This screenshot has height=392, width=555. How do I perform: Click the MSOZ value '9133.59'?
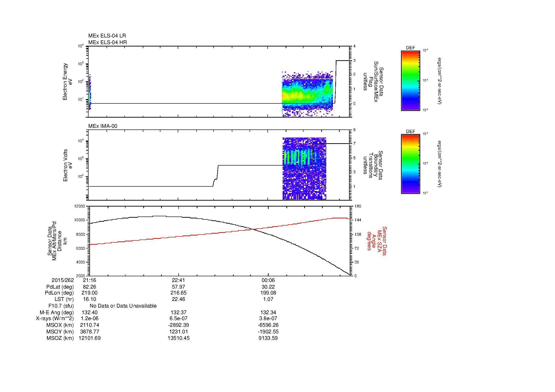268,338
